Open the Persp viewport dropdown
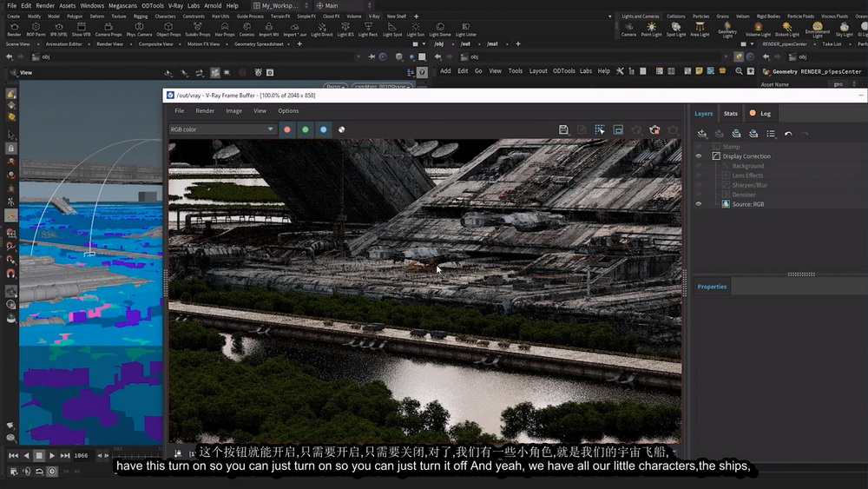Viewport: 868px width, 489px height. click(x=335, y=86)
